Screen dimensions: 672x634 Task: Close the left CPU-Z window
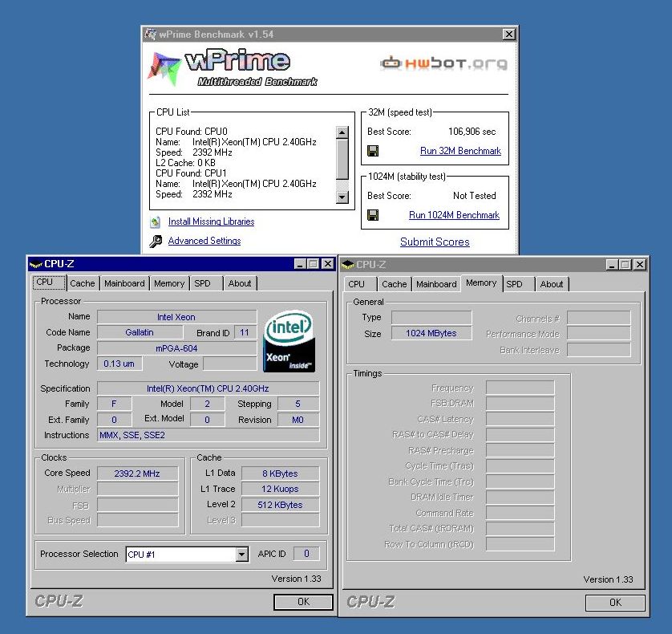tap(328, 264)
